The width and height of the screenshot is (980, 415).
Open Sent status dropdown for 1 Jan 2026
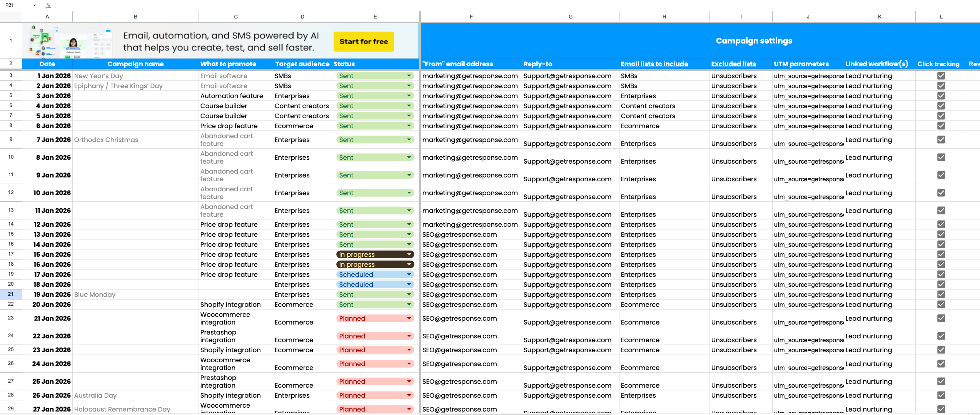(x=409, y=76)
